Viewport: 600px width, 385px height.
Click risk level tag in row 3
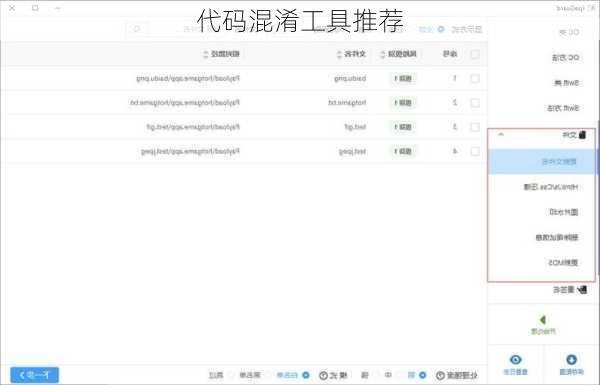pos(403,127)
